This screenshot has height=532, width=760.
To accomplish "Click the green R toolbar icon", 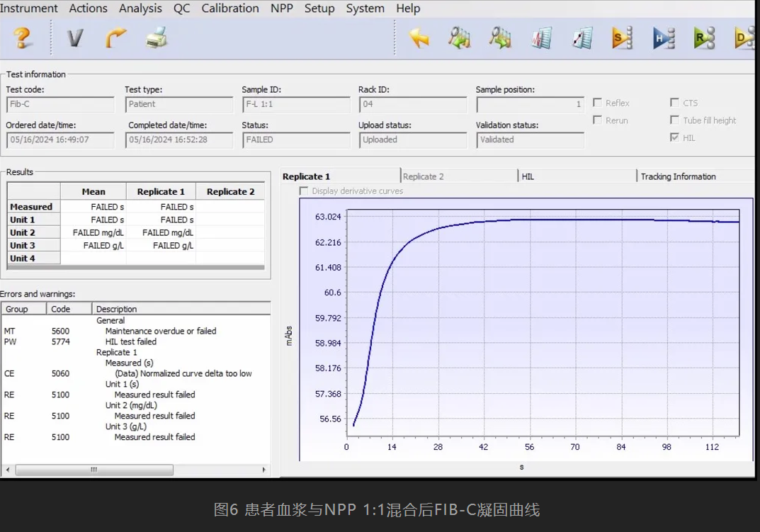I will coord(704,38).
